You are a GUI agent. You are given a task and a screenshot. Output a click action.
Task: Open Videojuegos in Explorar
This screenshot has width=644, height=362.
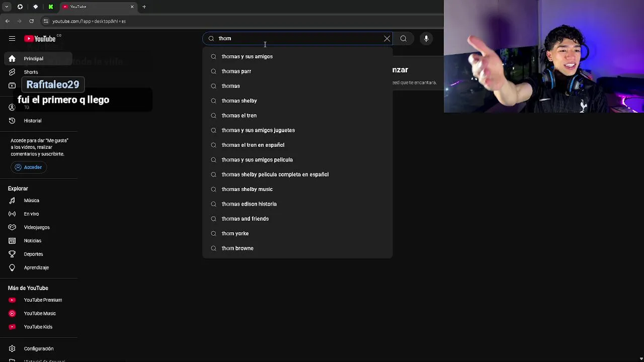(x=38, y=227)
